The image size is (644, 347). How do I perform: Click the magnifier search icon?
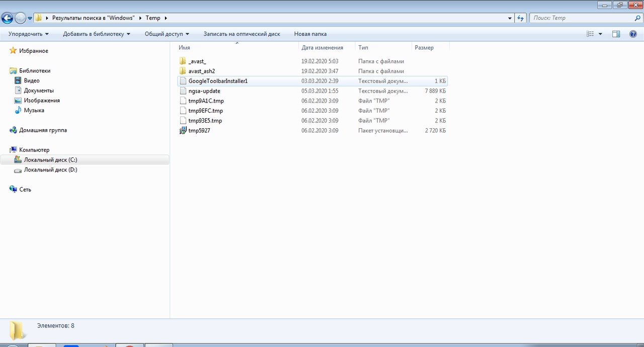click(638, 18)
